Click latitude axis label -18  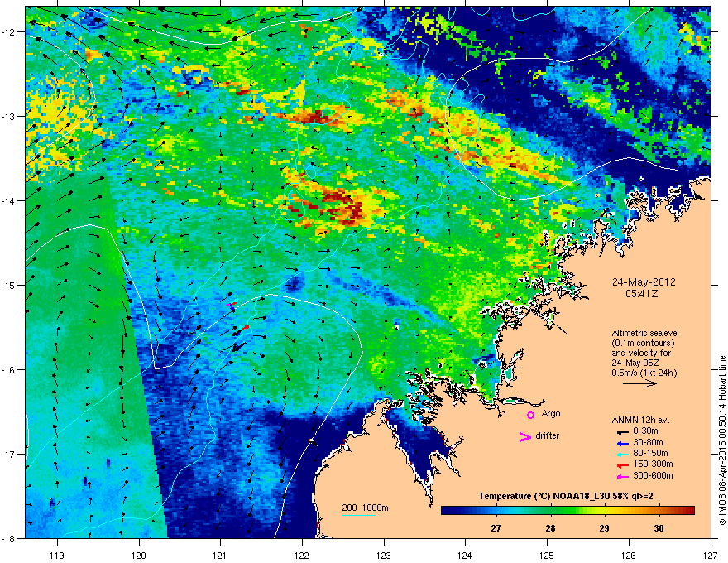[8, 538]
